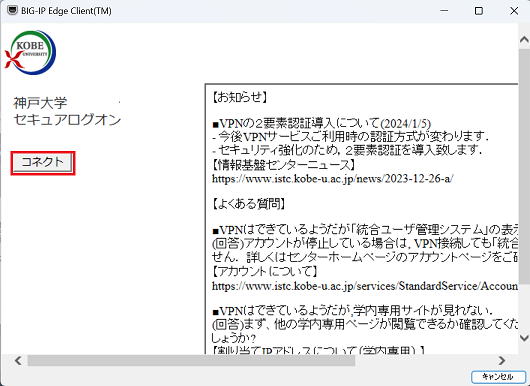Click the vertical scrollbar thumb

pos(524,166)
